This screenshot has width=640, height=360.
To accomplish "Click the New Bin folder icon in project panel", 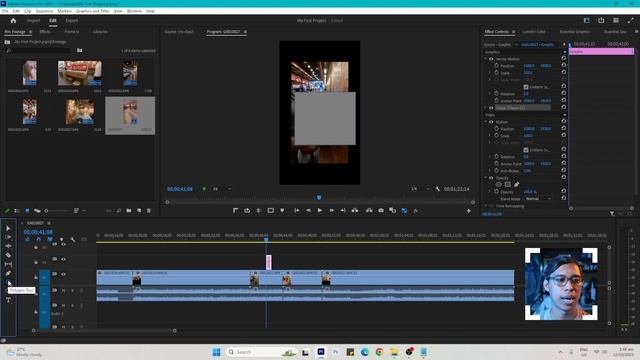I will (129, 211).
